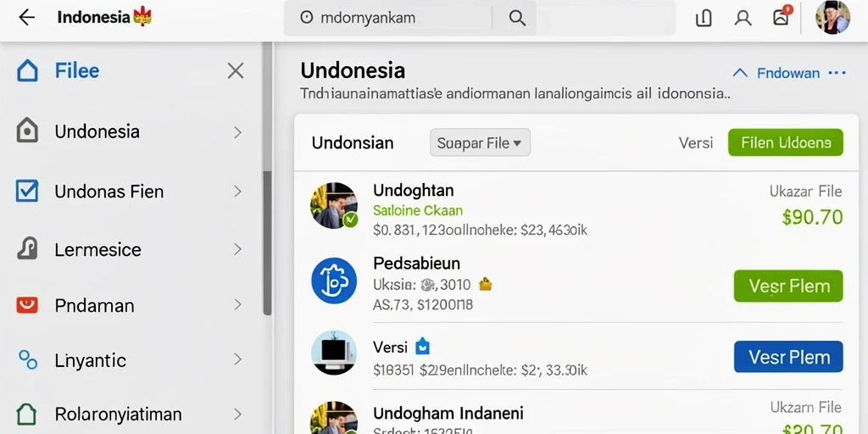Toggle the Undonas Fien checkbox icon
Image resolution: width=868 pixels, height=434 pixels.
[x=27, y=191]
